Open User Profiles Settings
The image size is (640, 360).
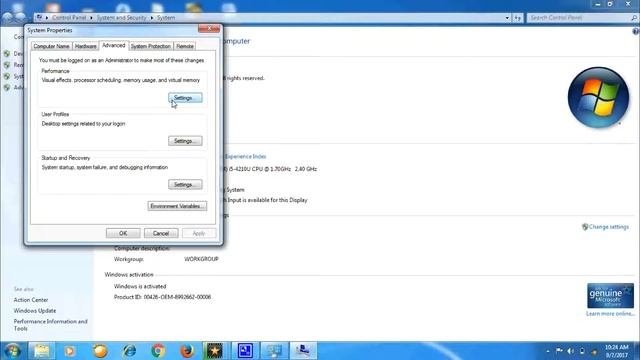tap(185, 141)
